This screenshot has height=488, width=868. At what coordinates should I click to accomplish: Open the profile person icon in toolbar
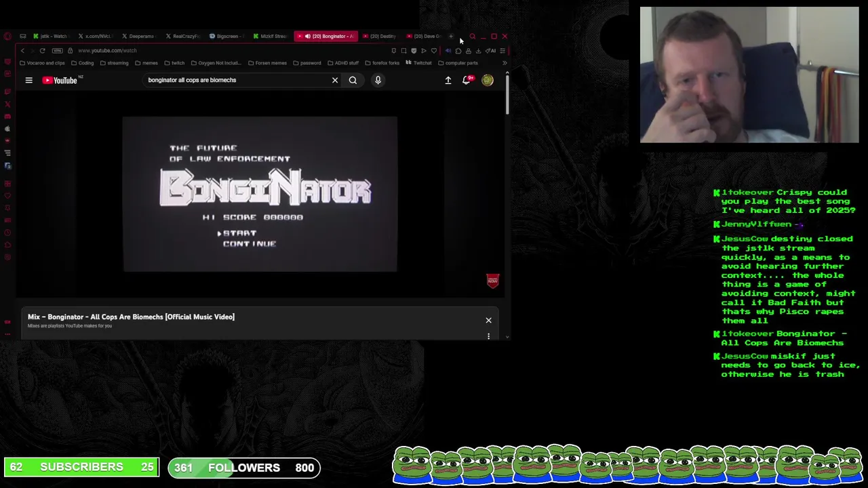(x=469, y=51)
